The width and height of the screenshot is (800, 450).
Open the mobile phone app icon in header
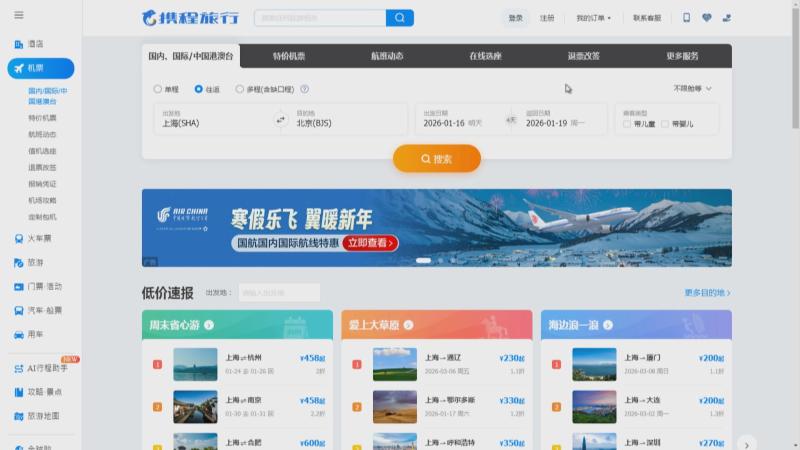(686, 18)
